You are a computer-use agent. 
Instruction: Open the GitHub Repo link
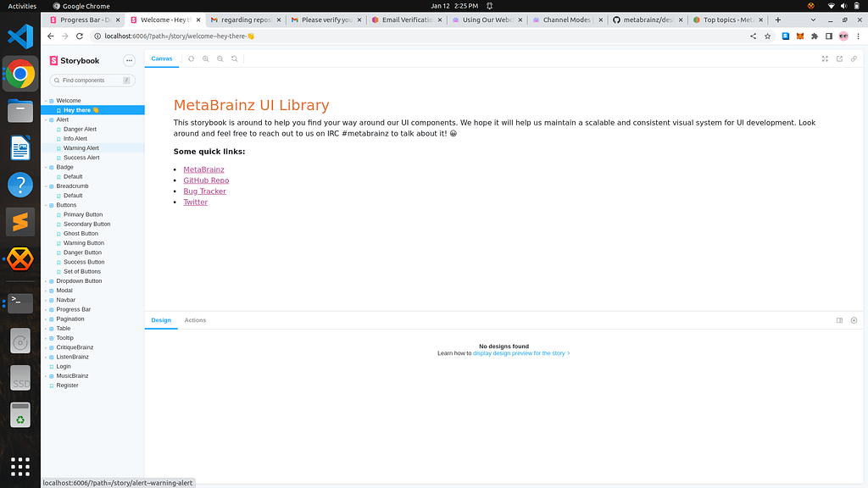coord(206,180)
